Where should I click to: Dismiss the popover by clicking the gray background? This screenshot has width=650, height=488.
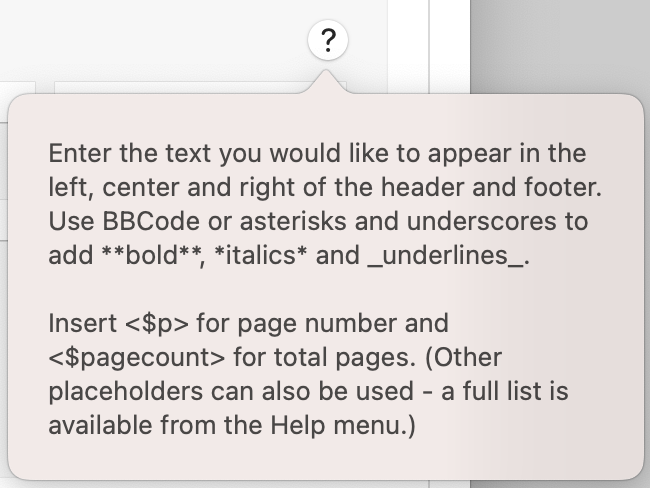click(560, 46)
